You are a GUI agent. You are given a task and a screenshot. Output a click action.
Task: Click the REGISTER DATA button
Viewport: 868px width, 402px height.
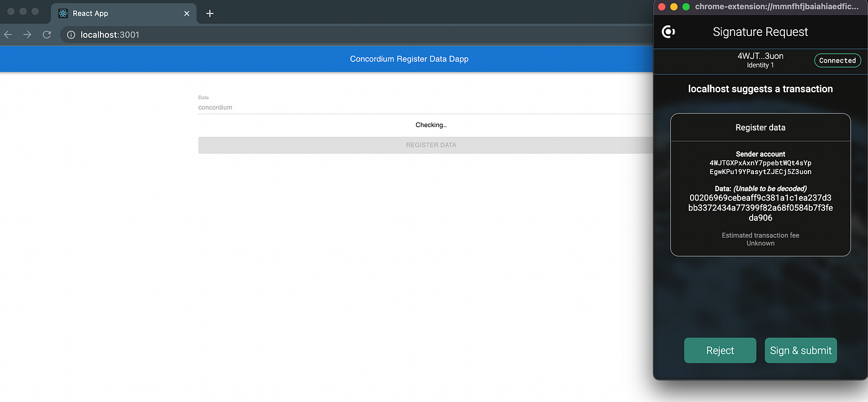(425, 145)
